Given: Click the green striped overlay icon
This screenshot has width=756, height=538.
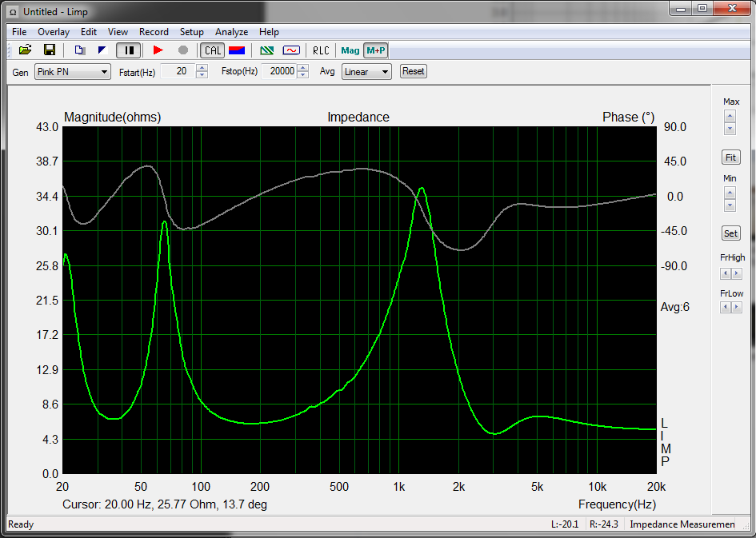Looking at the screenshot, I should 266,50.
